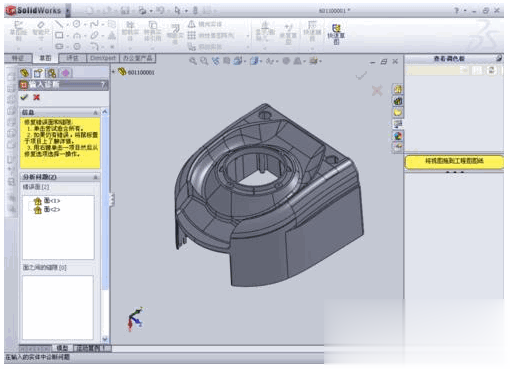Collapse the 分析问题 analyze problems section
Image resolution: width=510 pixels, height=369 pixels.
coord(95,177)
